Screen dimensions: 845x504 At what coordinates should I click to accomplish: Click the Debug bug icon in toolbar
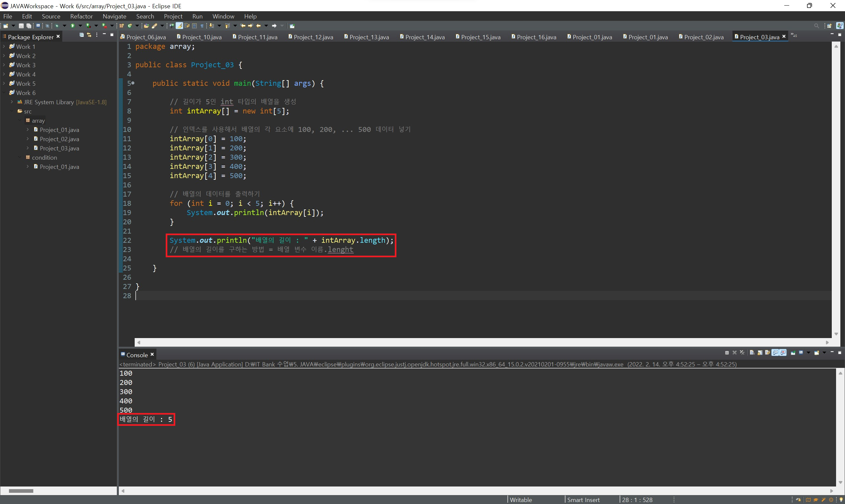tap(57, 26)
